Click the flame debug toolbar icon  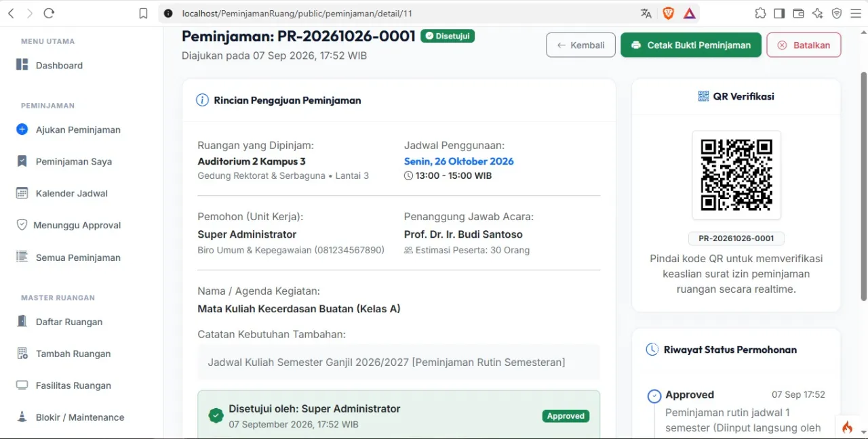point(847,427)
